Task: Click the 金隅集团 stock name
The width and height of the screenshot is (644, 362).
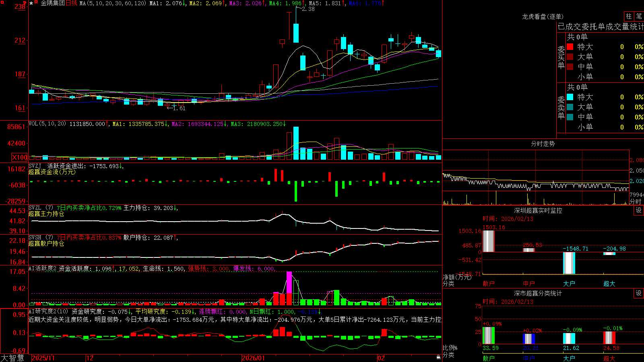Action: pyautogui.click(x=53, y=3)
